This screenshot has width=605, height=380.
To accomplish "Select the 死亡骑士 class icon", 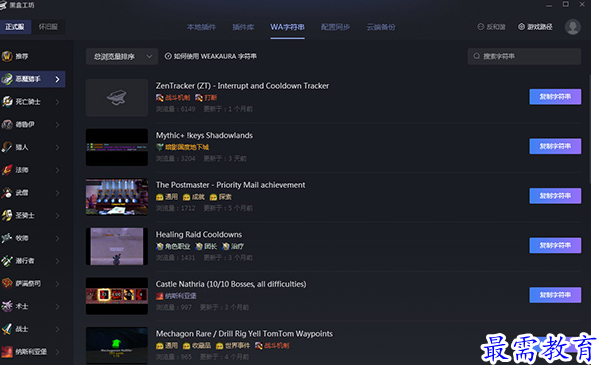I will coord(7,102).
